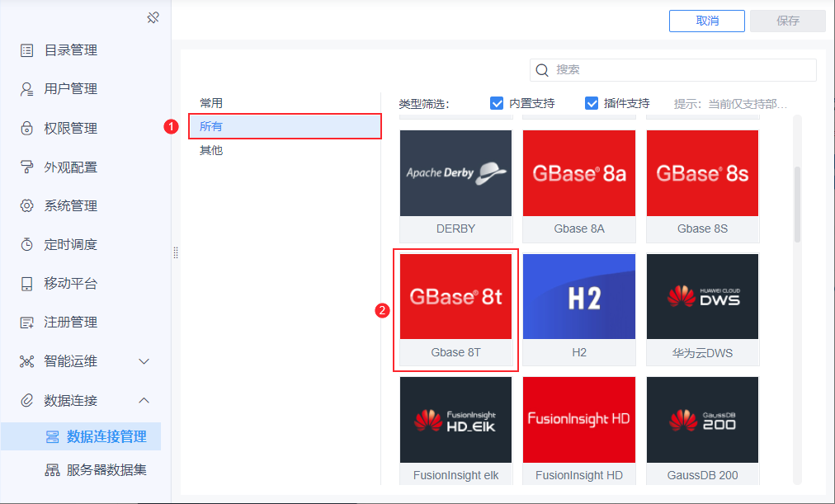Image resolution: width=835 pixels, height=504 pixels.
Task: Click the Gbase 8S label text
Action: pyautogui.click(x=702, y=228)
